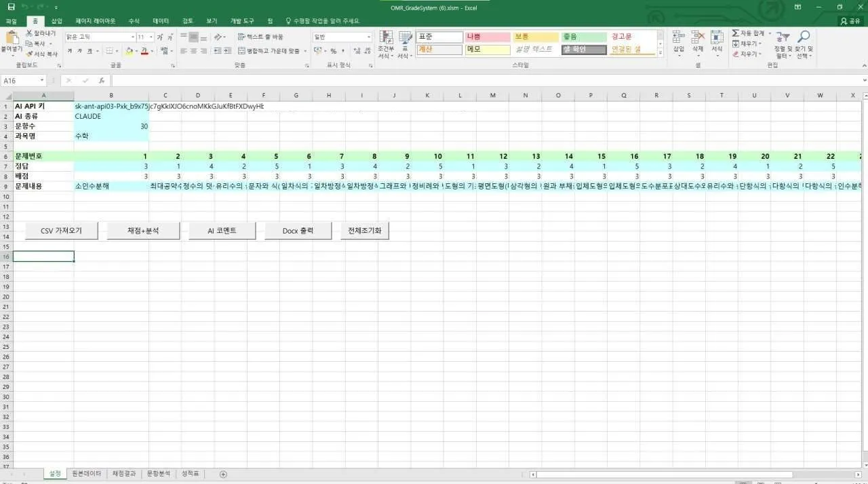Click the increase font size icon
Image resolution: width=868 pixels, height=484 pixels.
click(161, 37)
